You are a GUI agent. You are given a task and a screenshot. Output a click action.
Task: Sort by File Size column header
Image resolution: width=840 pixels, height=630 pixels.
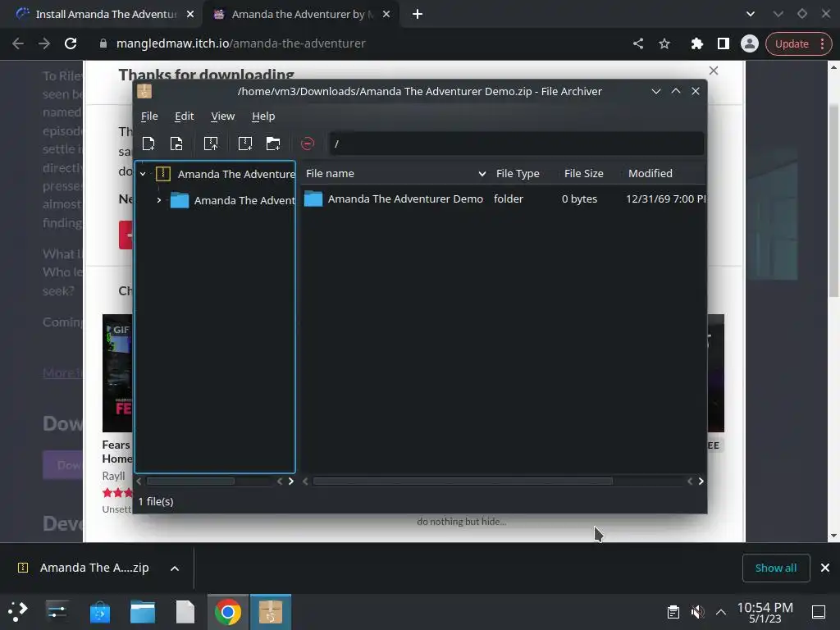click(584, 174)
